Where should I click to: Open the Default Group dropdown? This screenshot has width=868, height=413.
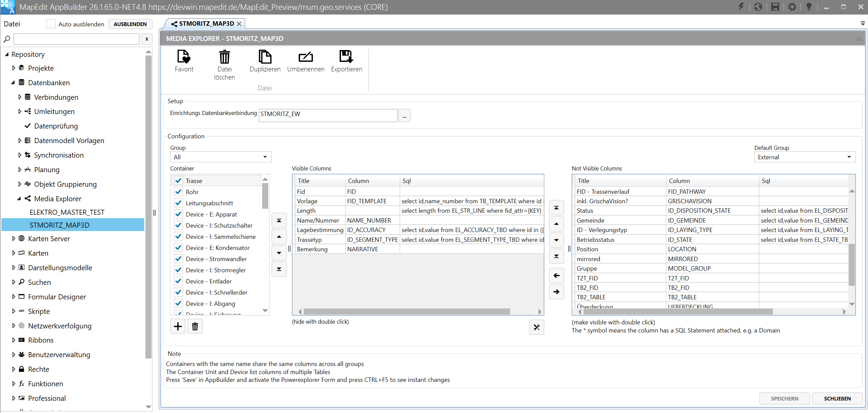[x=804, y=157]
